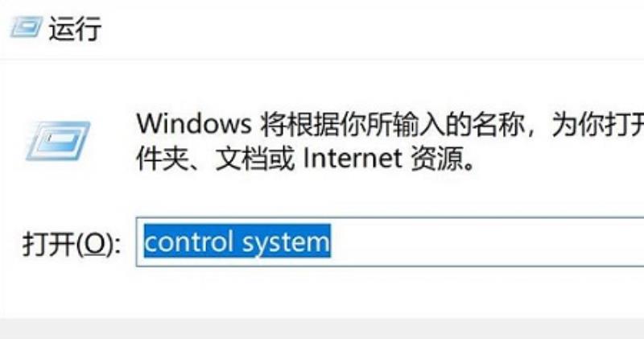Click the word 'Windows' in the description
The image size is (644, 339).
[x=194, y=124]
